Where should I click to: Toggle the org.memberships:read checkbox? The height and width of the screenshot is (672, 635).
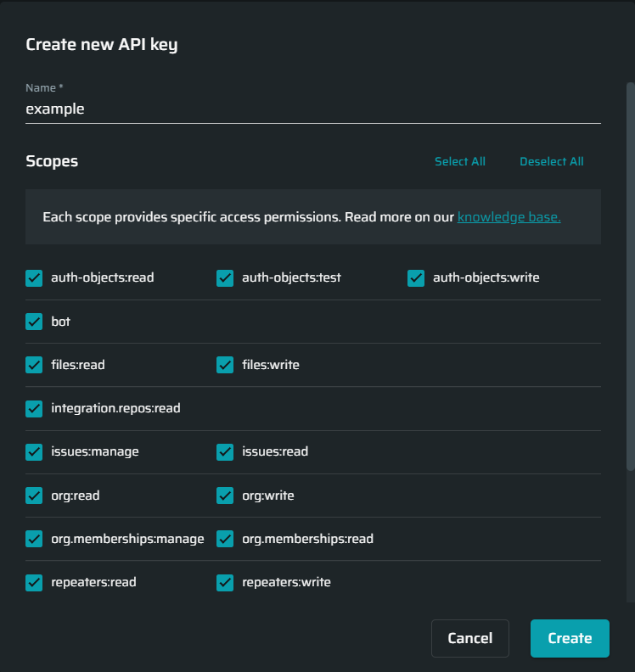(x=225, y=539)
